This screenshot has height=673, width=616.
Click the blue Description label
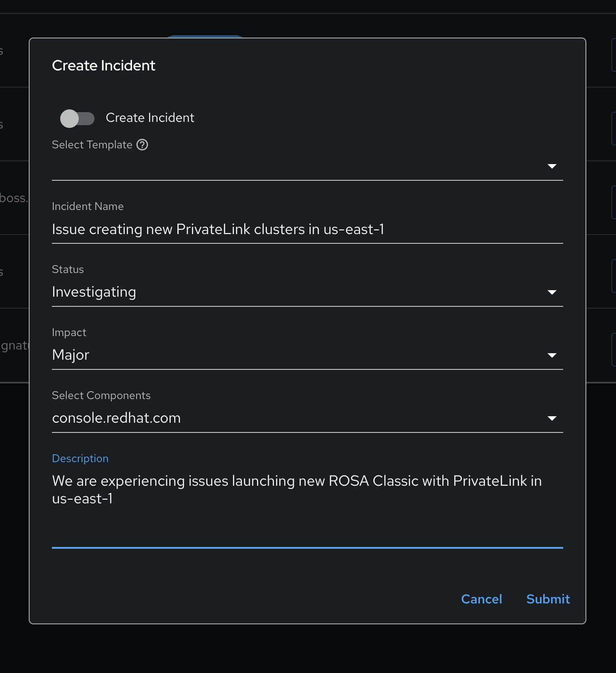[80, 458]
